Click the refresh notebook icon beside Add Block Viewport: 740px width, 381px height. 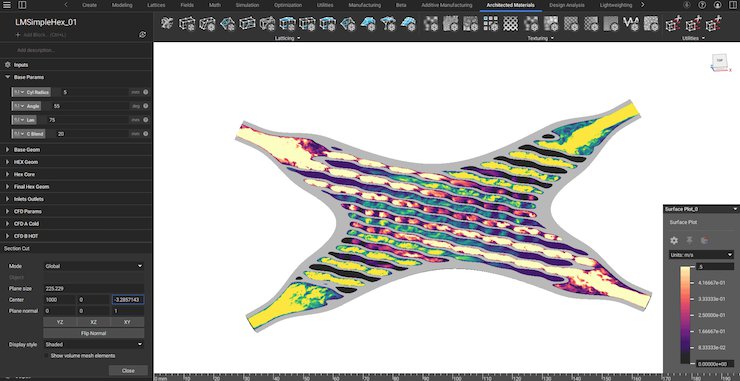click(143, 35)
